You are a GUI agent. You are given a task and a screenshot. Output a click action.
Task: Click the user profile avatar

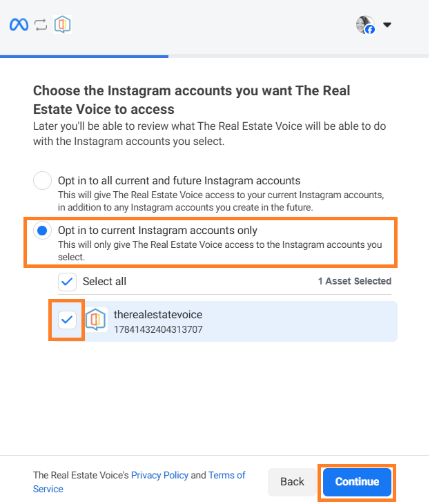(x=364, y=24)
